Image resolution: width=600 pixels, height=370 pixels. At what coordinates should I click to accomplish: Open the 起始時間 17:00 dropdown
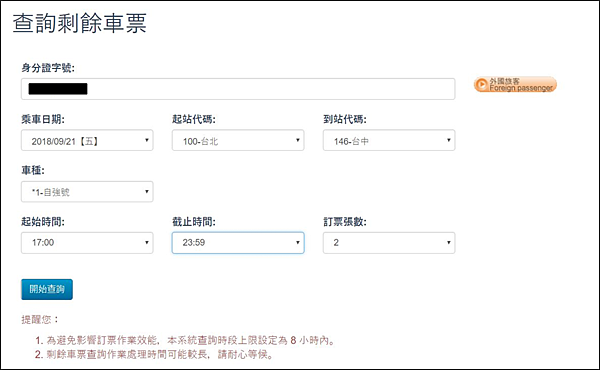(87, 243)
